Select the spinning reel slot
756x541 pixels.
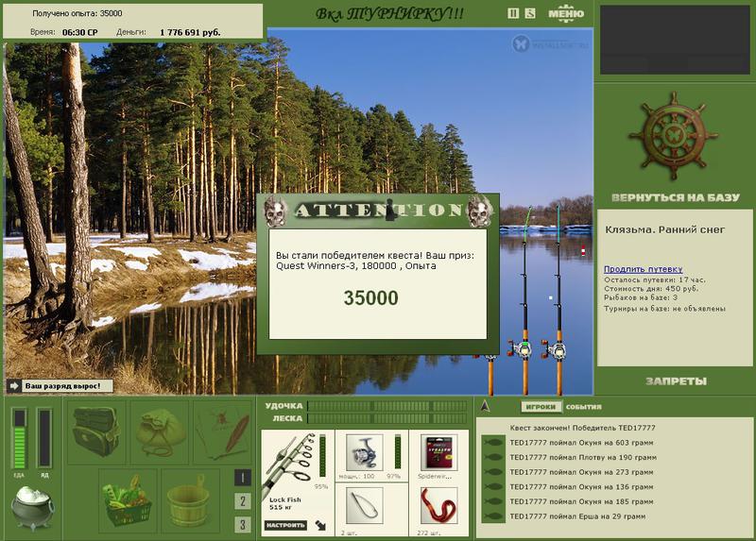(x=364, y=454)
